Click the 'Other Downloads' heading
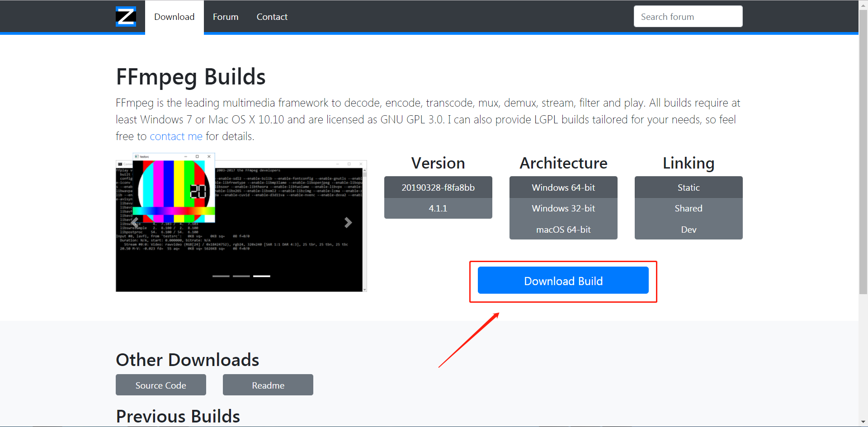868x427 pixels. pos(188,360)
